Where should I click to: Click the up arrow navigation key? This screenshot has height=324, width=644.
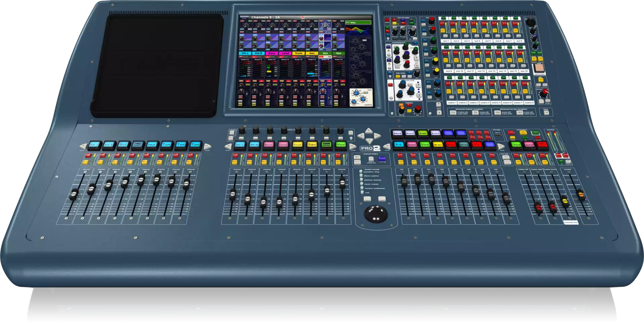[x=369, y=130]
